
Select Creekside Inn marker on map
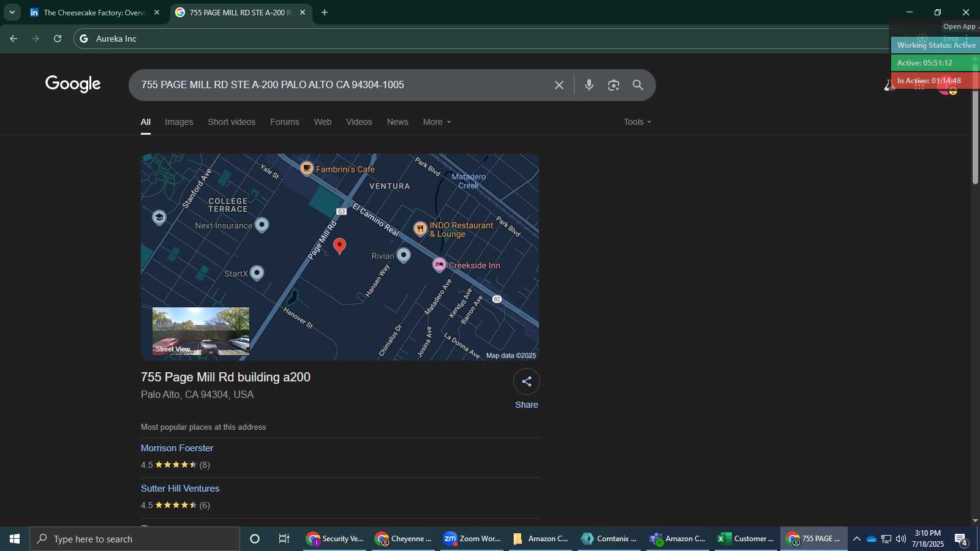click(439, 264)
